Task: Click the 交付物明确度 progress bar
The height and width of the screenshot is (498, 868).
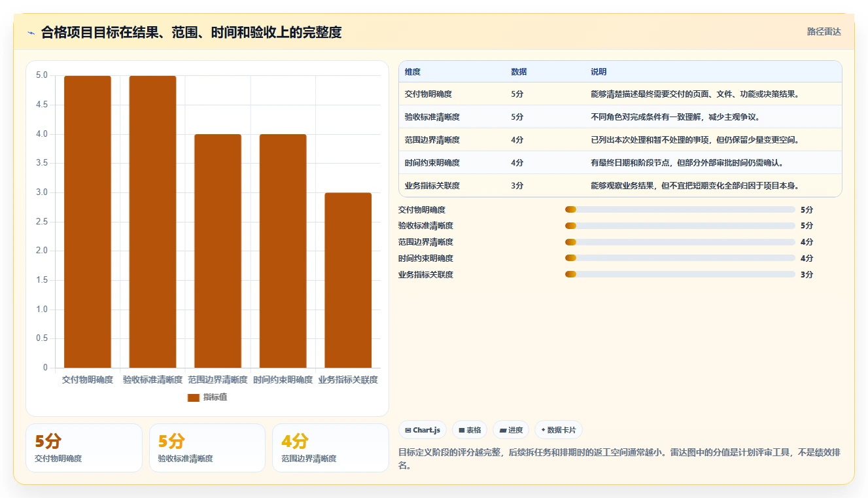Action: click(680, 209)
